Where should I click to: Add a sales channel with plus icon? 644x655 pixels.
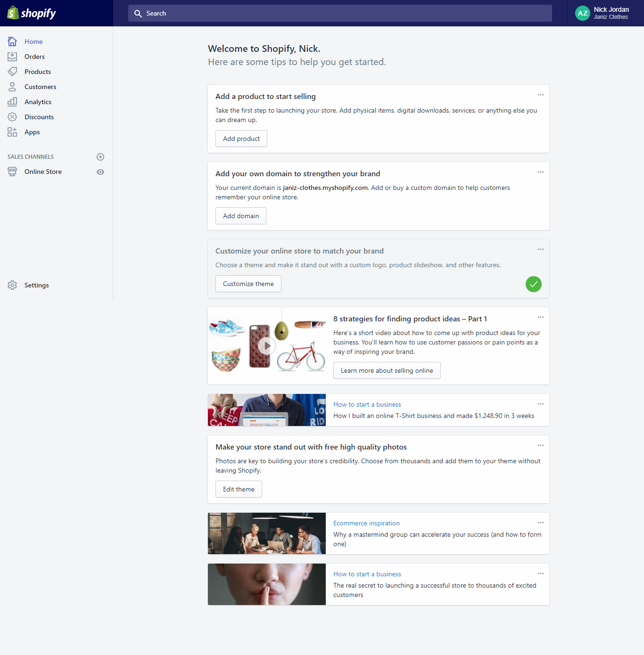tap(100, 157)
